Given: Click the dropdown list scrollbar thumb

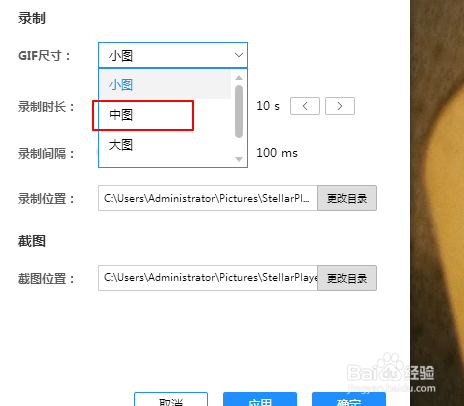Looking at the screenshot, I should (x=239, y=111).
